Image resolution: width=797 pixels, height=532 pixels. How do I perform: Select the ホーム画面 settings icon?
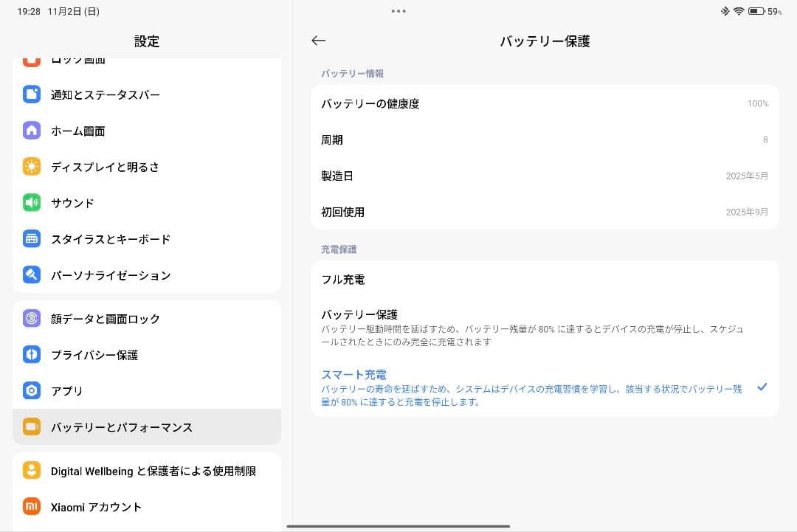pos(31,131)
